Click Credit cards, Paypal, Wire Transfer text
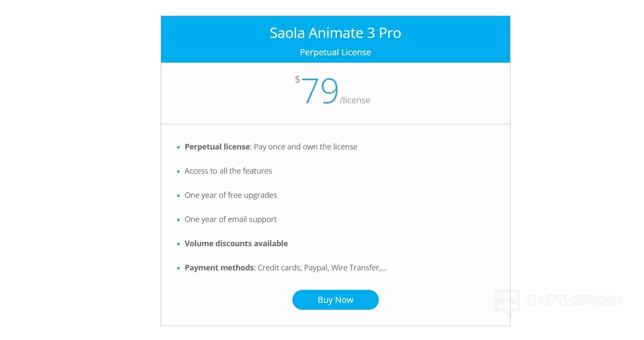Screen dimensions: 644x340 (322, 268)
